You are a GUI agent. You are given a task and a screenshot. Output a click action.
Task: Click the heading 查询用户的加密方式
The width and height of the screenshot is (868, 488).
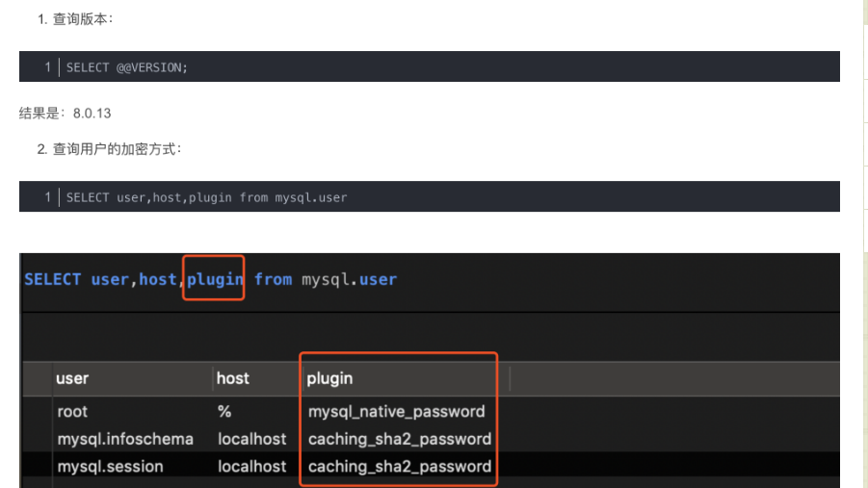pos(117,149)
